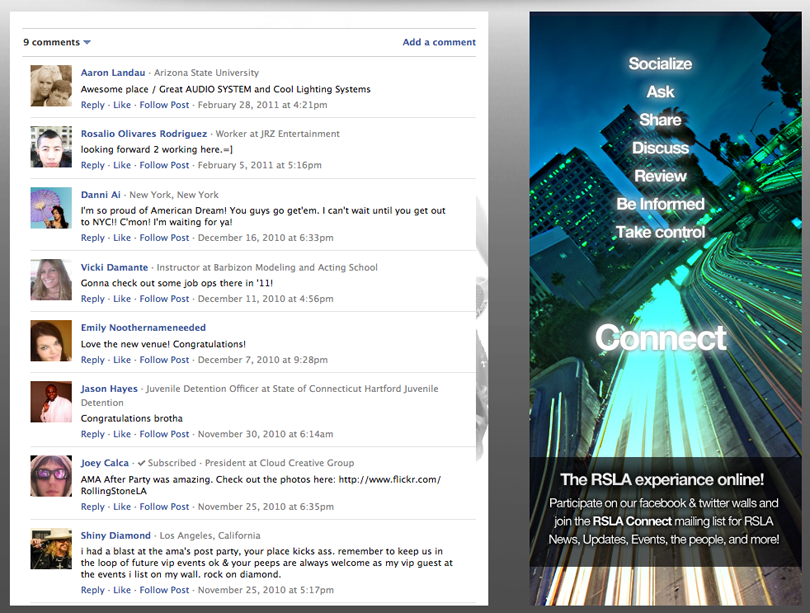Image resolution: width=810 pixels, height=613 pixels.
Task: Reply to Aaron Landau's comment
Action: [92, 105]
